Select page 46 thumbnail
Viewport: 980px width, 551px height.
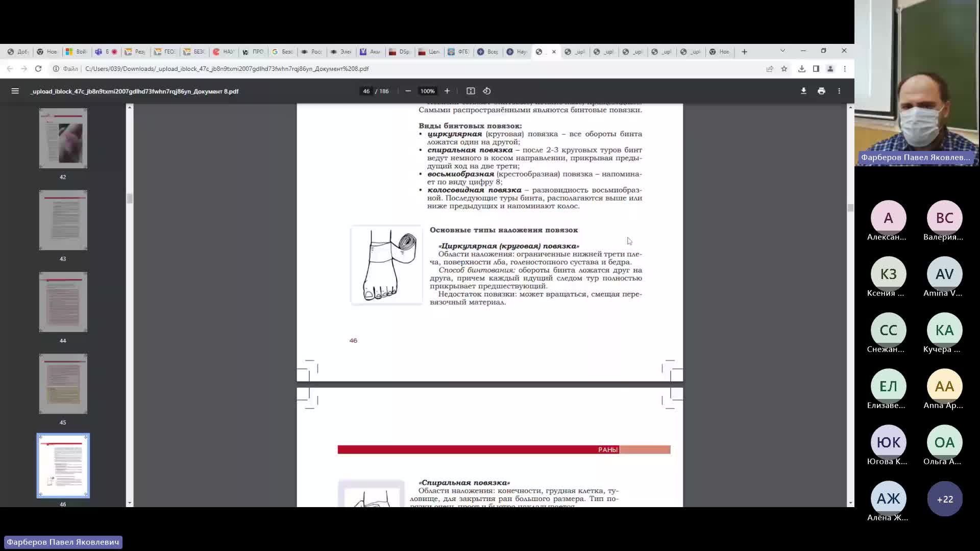[x=63, y=465]
